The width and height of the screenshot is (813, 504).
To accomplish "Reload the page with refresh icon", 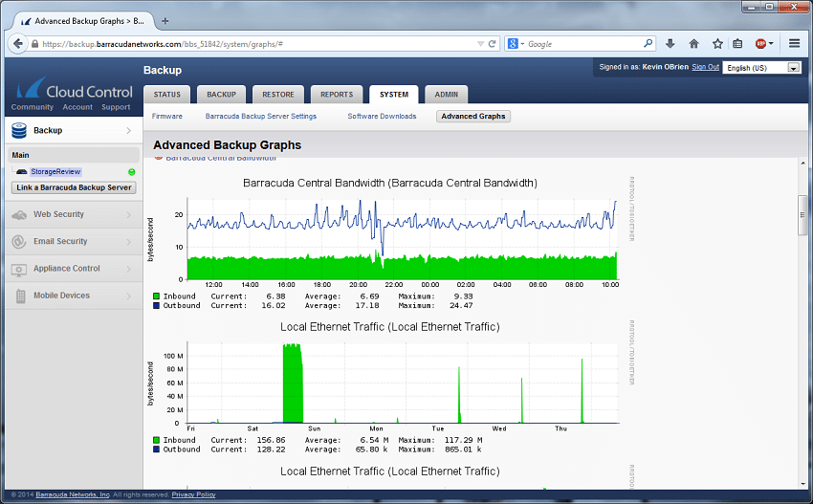I will point(492,44).
